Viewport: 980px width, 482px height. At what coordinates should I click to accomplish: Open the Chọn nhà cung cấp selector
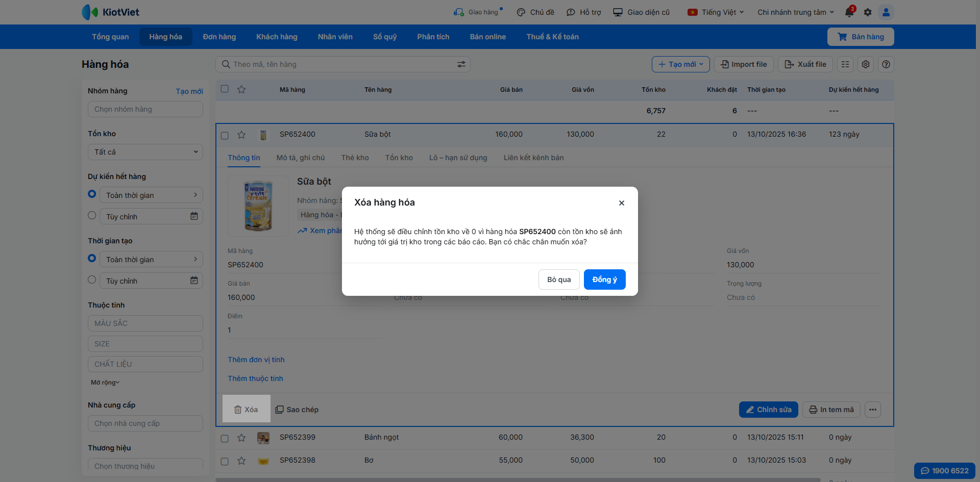(x=145, y=423)
